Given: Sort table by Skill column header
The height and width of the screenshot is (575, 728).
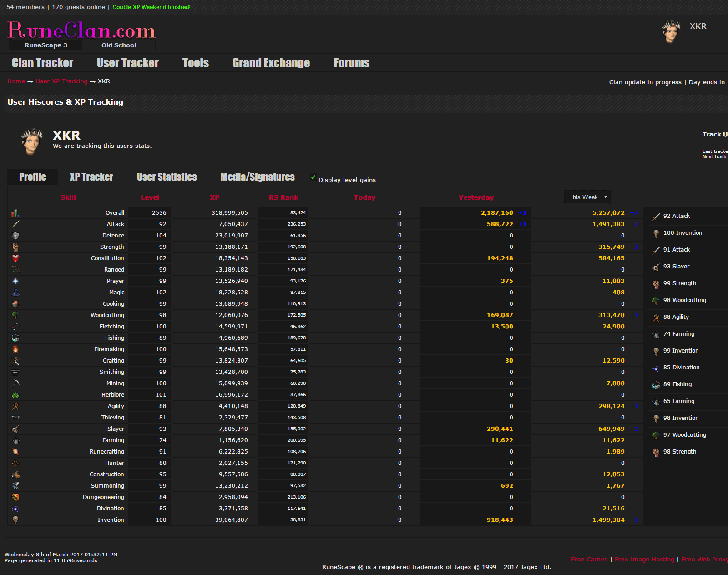Looking at the screenshot, I should 68,197.
